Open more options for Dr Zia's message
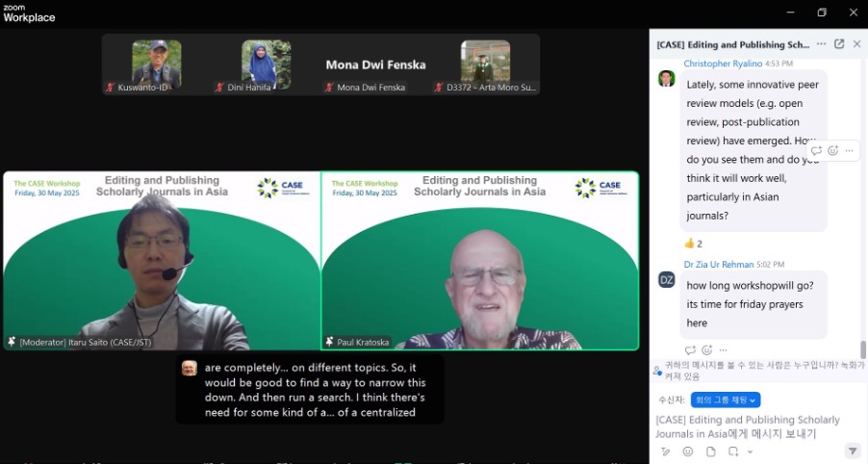 tap(723, 349)
